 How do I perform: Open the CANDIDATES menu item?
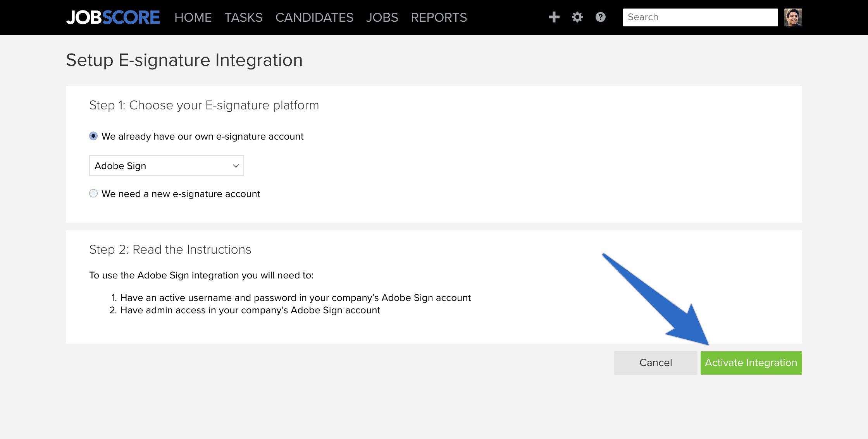tap(314, 17)
